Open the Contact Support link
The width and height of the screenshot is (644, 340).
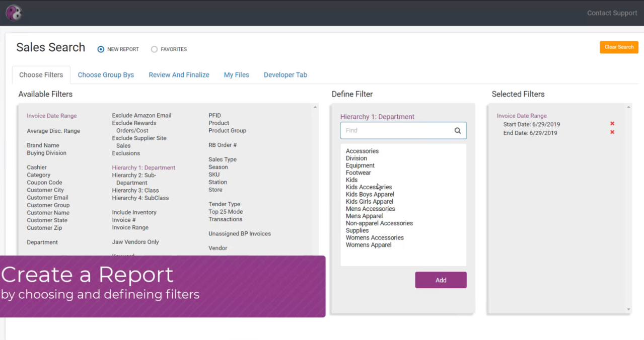click(x=612, y=13)
